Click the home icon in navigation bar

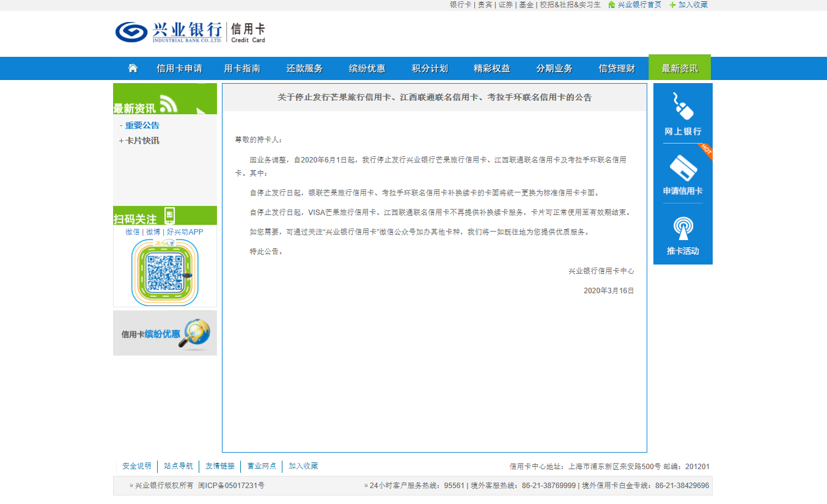click(x=133, y=68)
